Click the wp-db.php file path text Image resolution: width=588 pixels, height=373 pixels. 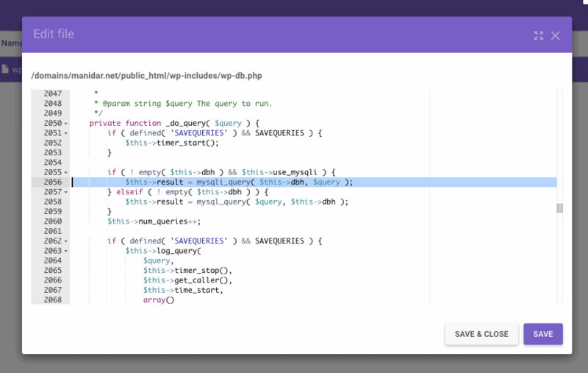pos(146,75)
